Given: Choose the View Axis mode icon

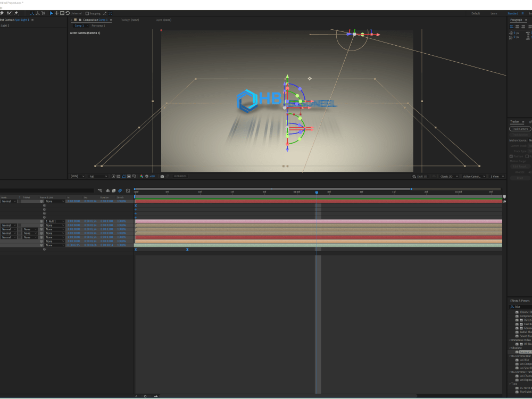Looking at the screenshot, I should [43, 13].
